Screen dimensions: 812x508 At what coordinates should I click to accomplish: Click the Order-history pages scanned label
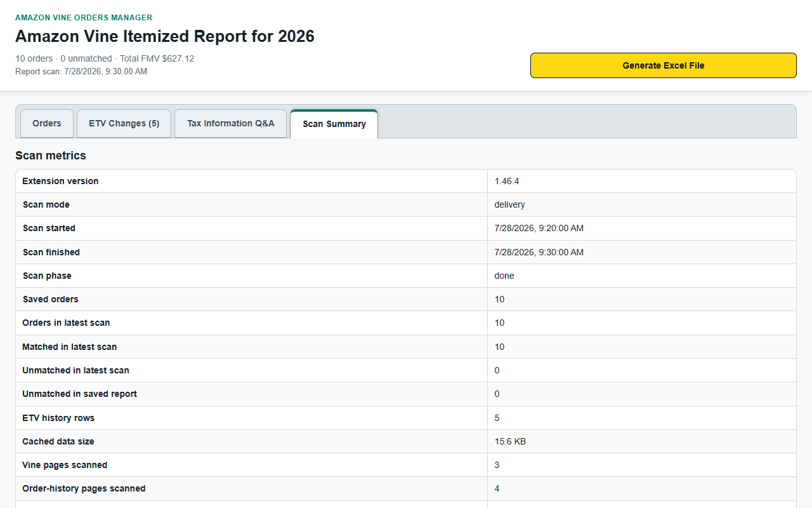click(x=84, y=488)
